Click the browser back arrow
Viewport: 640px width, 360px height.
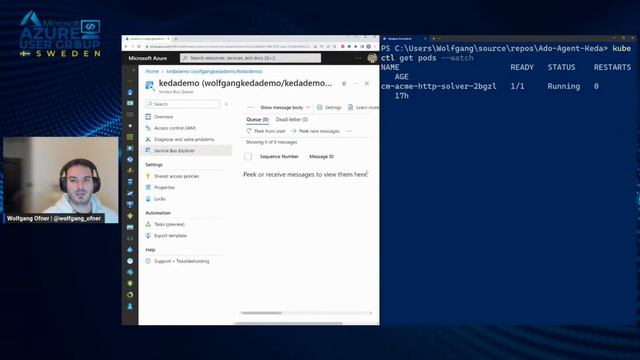(126, 47)
